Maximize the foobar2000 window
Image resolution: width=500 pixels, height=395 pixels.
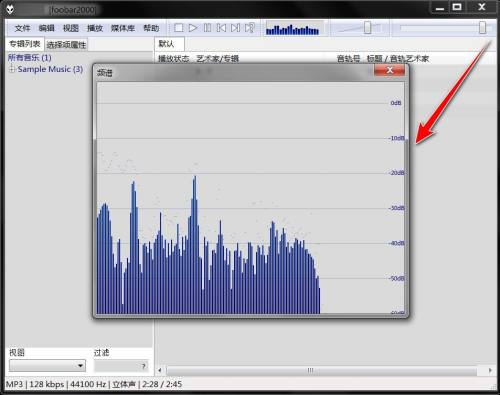[457, 7]
